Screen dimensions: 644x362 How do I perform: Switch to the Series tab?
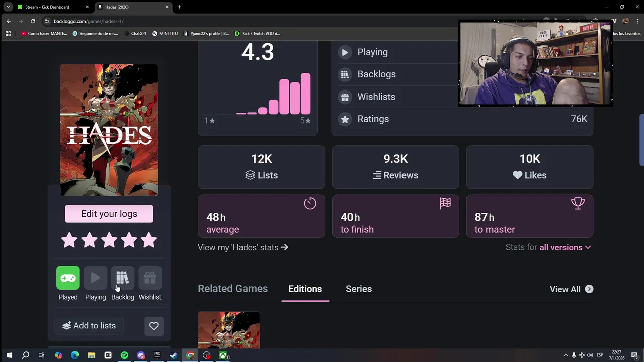click(359, 289)
